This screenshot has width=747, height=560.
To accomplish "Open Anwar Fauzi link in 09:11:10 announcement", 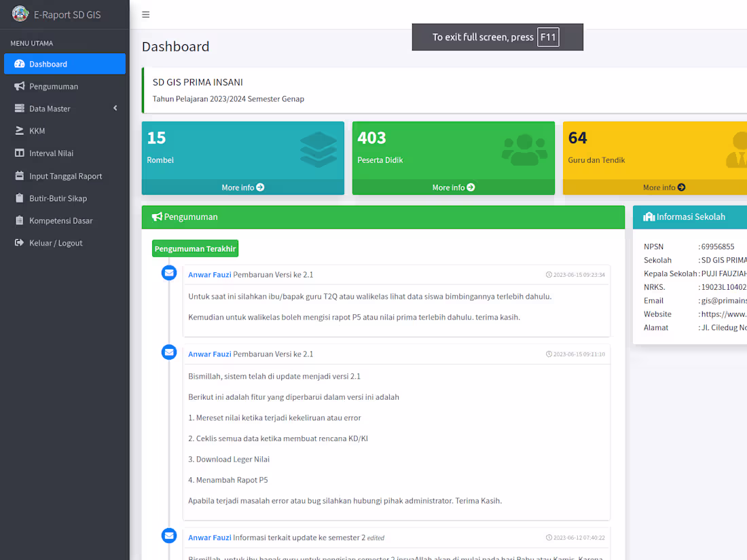I will [210, 354].
